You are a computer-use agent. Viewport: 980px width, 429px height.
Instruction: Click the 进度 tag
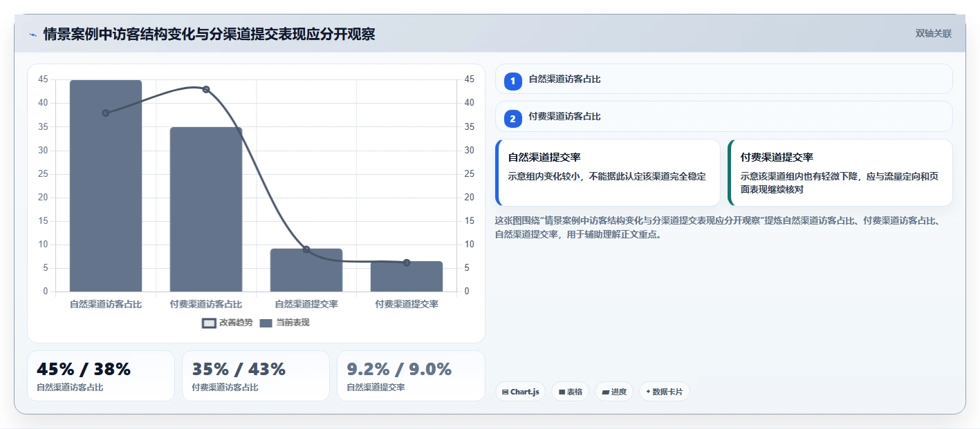tap(614, 392)
